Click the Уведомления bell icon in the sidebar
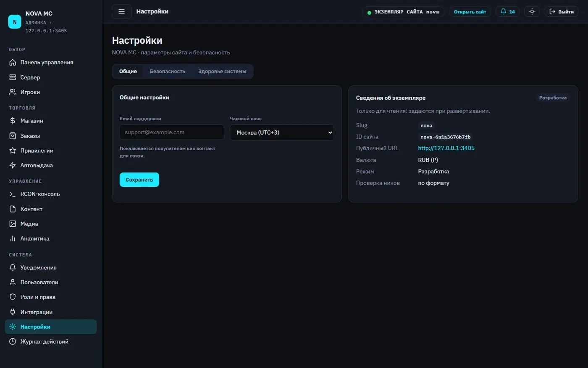This screenshot has width=588, height=368. click(x=13, y=267)
